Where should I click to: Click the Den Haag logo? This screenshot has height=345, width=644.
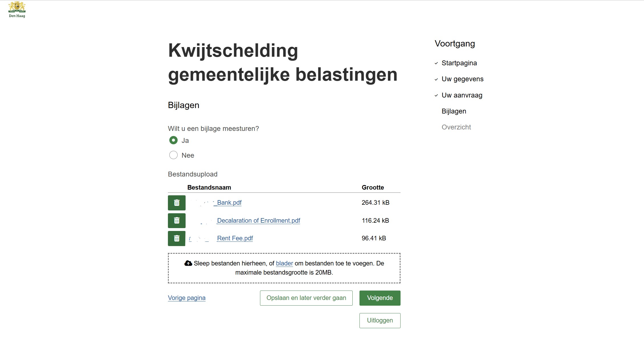tap(17, 10)
